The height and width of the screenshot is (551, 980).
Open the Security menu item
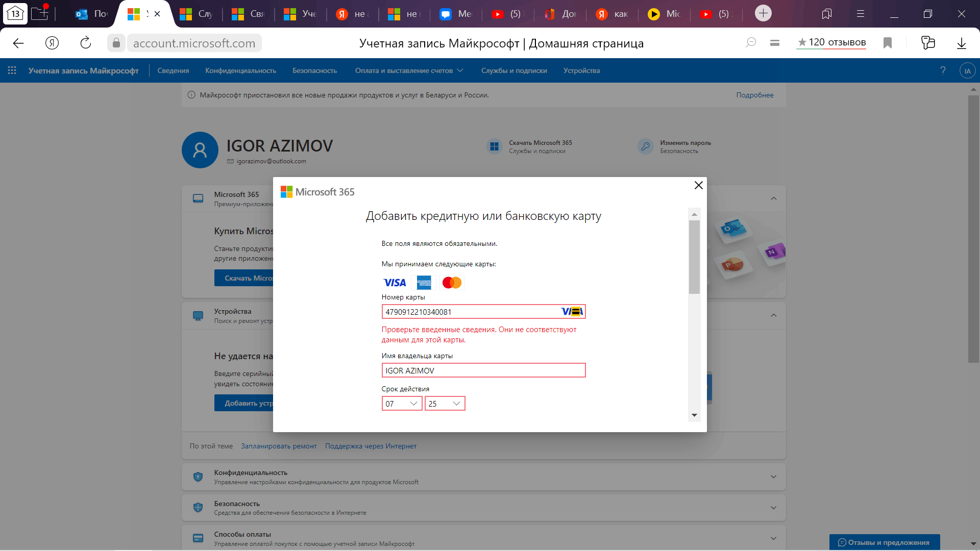coord(314,70)
